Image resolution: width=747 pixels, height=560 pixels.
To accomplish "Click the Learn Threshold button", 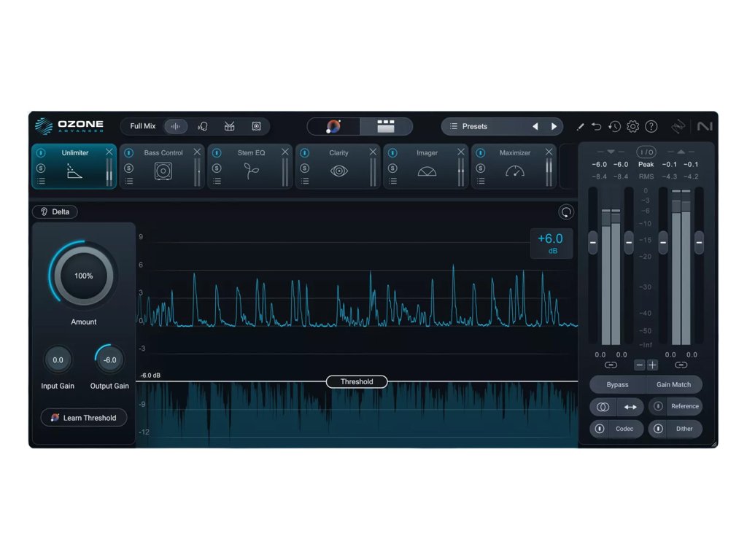I will point(84,418).
